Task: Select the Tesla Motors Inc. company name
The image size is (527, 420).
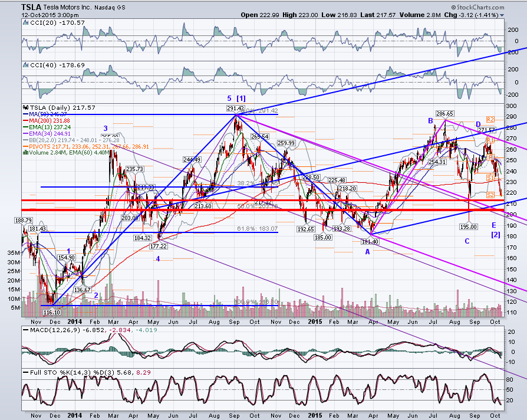Action: (x=67, y=8)
